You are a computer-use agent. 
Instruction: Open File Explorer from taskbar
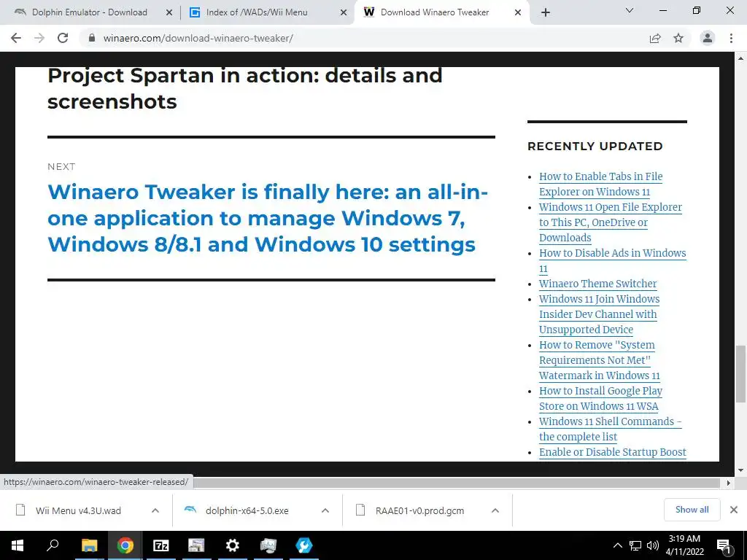[x=89, y=545]
